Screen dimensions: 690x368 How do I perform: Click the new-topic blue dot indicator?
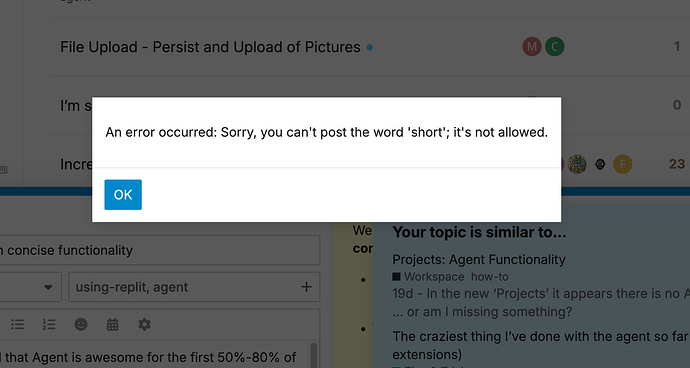click(x=370, y=47)
